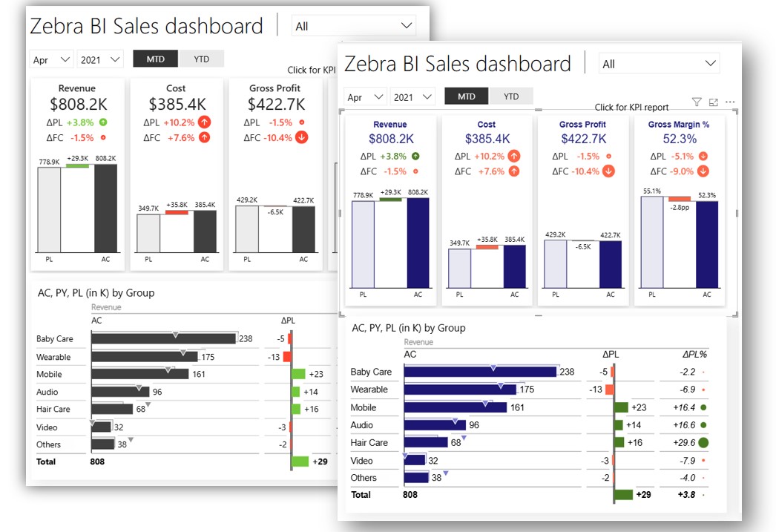The height and width of the screenshot is (532, 776).
Task: Click the front dashboard's 'Click for KPI report' text
Action: coord(631,108)
